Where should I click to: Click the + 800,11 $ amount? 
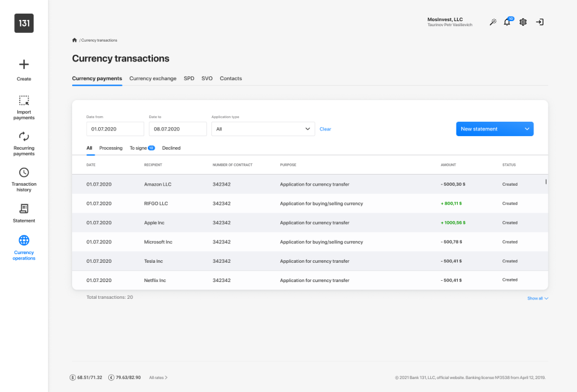click(x=451, y=203)
